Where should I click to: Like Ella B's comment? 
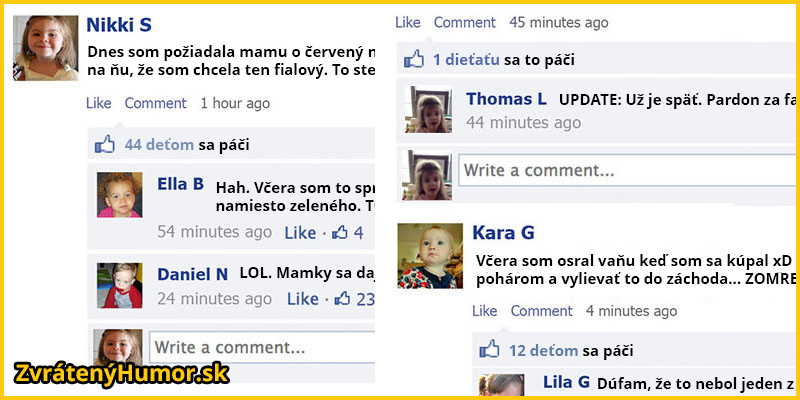coord(301,233)
